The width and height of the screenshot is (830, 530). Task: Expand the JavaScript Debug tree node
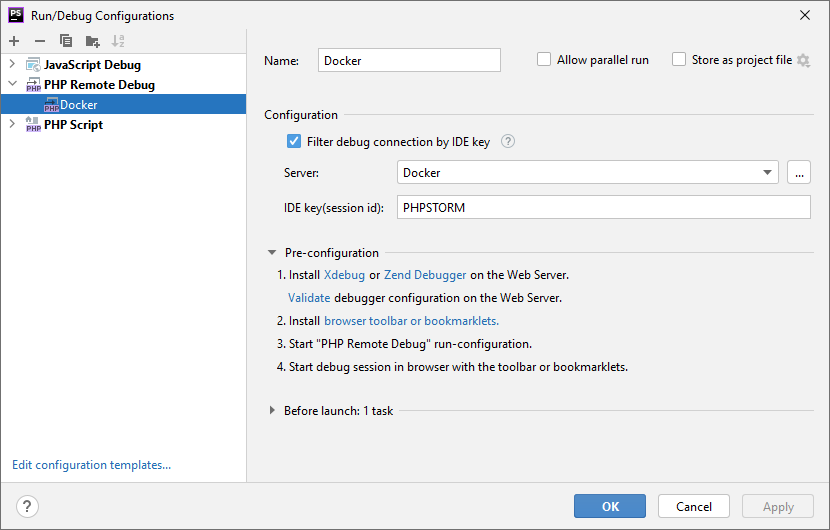coord(13,65)
